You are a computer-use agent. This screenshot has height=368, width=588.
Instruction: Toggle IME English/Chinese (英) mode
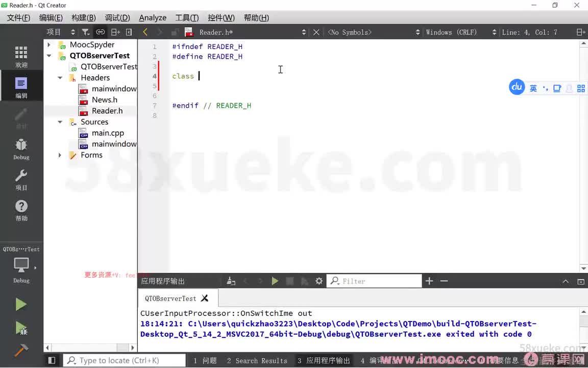coord(533,88)
